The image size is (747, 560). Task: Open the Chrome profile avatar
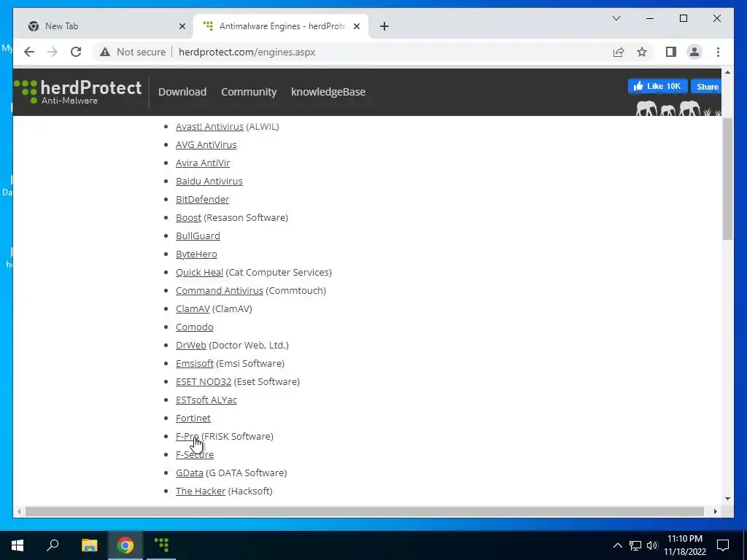click(694, 52)
